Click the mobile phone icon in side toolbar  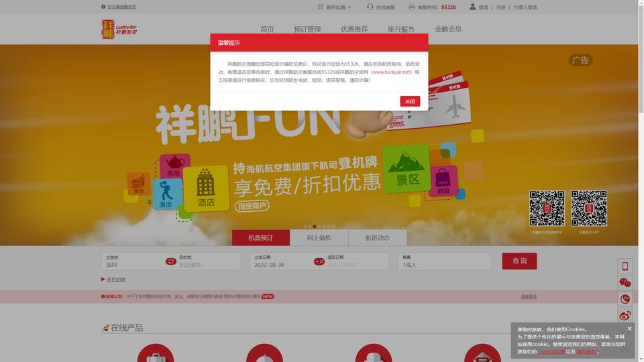pos(625,266)
